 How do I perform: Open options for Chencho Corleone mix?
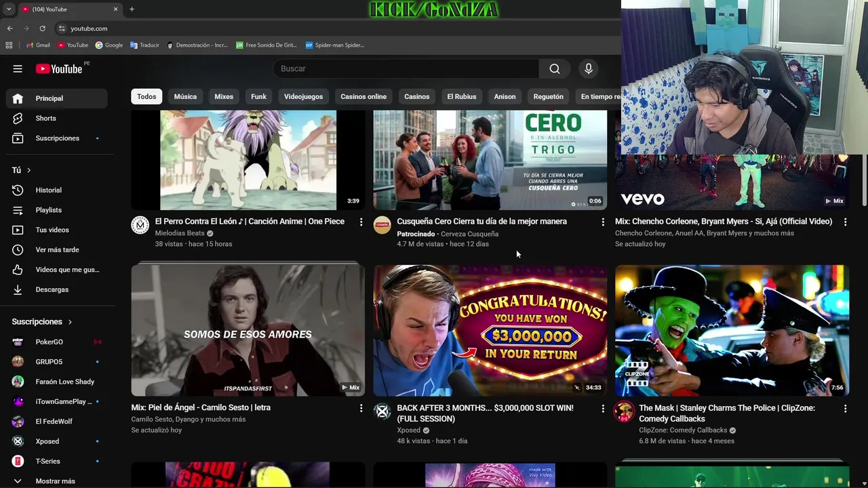(845, 222)
